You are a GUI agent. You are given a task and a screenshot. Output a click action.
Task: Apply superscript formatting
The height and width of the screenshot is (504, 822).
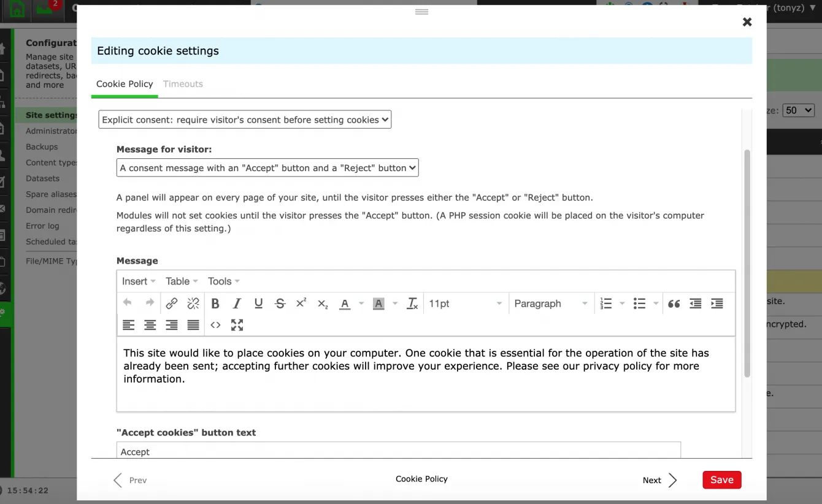pyautogui.click(x=301, y=304)
